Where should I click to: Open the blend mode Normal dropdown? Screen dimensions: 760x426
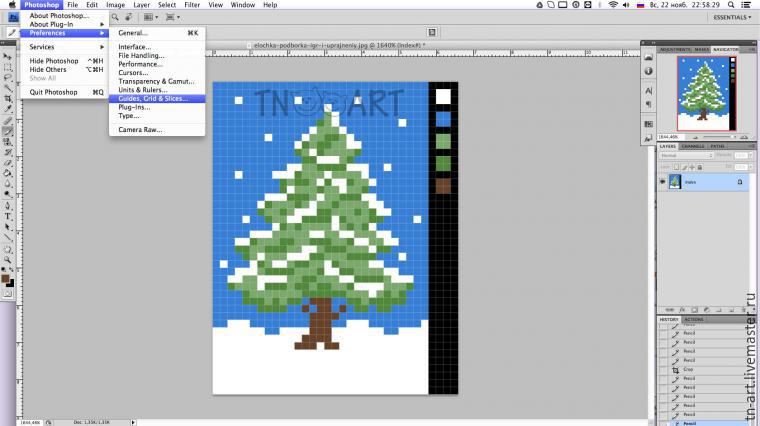point(686,155)
